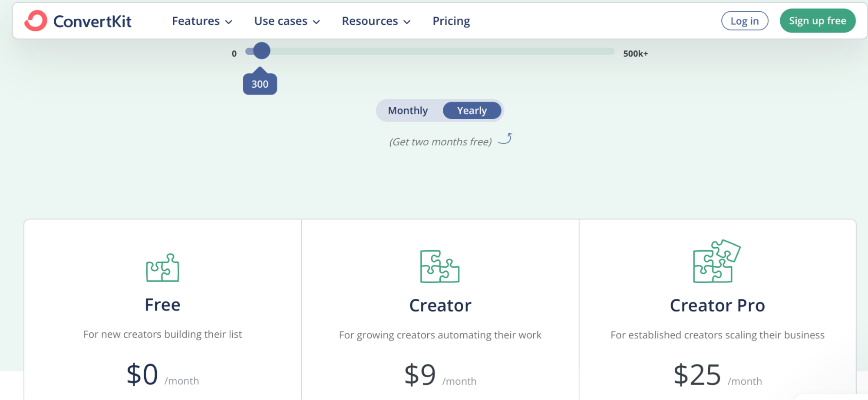
Task: Click the $0 /month price
Action: pos(162,375)
